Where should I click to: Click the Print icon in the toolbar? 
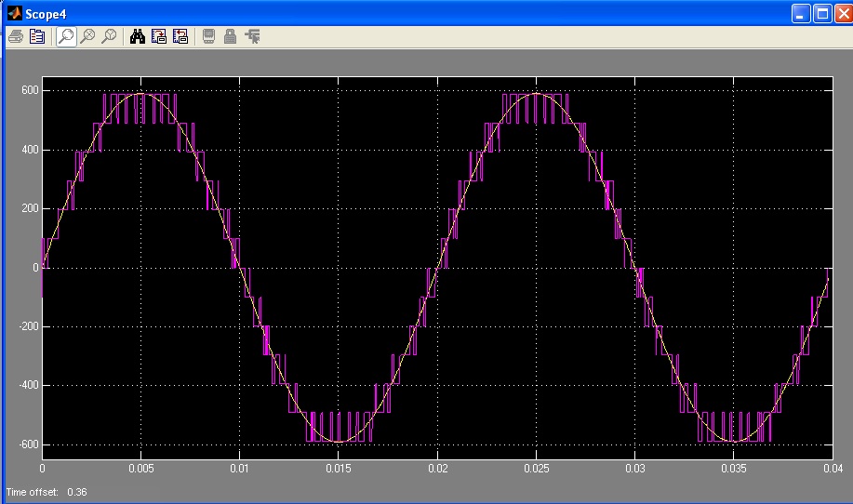point(16,36)
